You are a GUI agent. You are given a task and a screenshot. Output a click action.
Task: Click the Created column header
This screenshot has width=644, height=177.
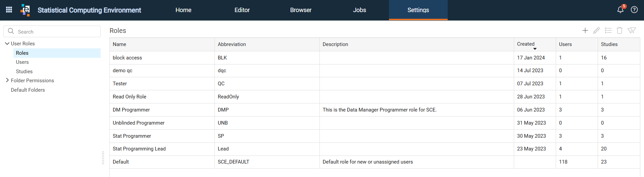(x=535, y=44)
